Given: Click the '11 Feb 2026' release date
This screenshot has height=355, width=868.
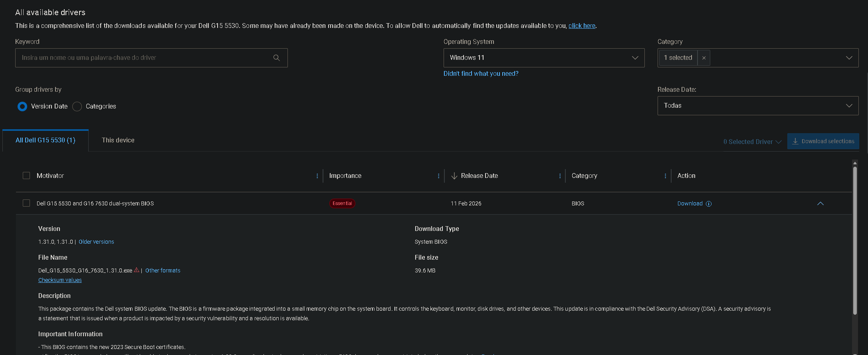Looking at the screenshot, I should coord(466,203).
